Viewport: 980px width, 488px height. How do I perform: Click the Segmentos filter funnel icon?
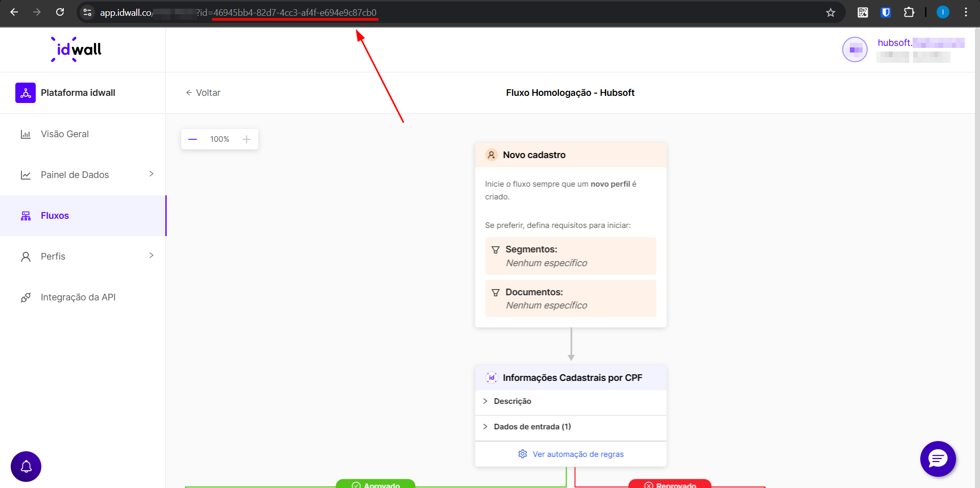click(x=495, y=250)
